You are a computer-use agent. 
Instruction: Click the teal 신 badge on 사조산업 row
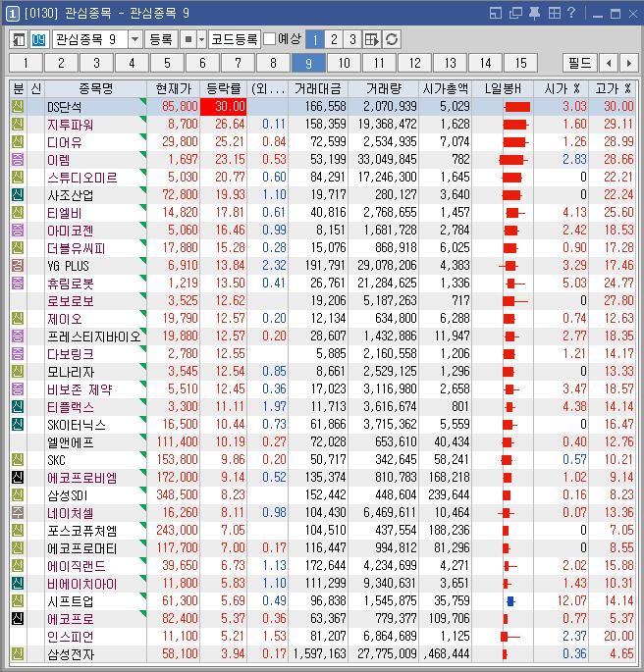18,194
